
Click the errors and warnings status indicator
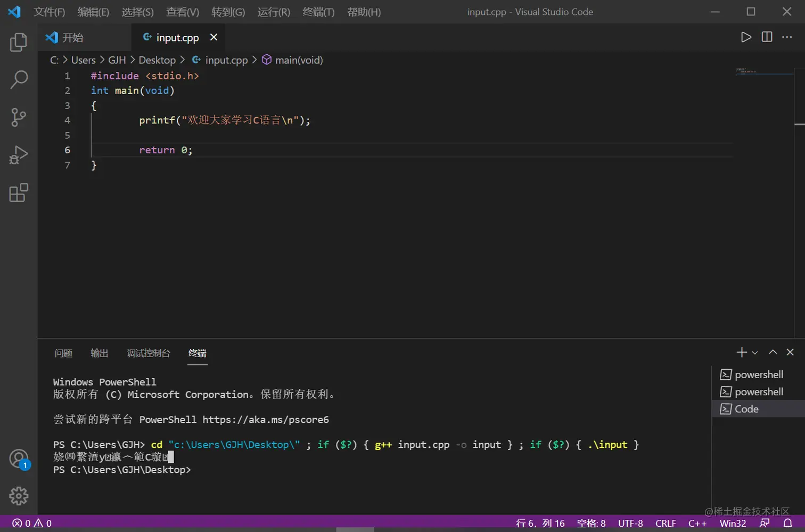pyautogui.click(x=32, y=523)
